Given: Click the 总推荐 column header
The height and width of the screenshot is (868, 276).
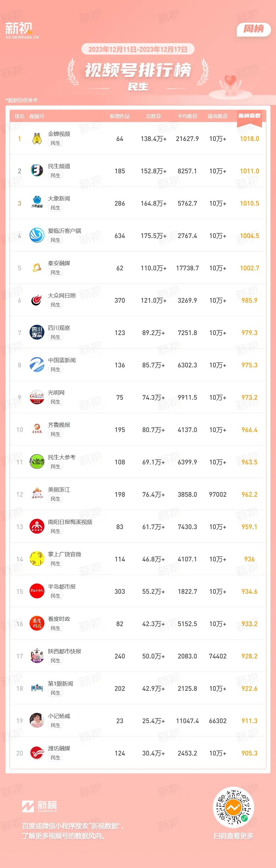Looking at the screenshot, I should [153, 116].
